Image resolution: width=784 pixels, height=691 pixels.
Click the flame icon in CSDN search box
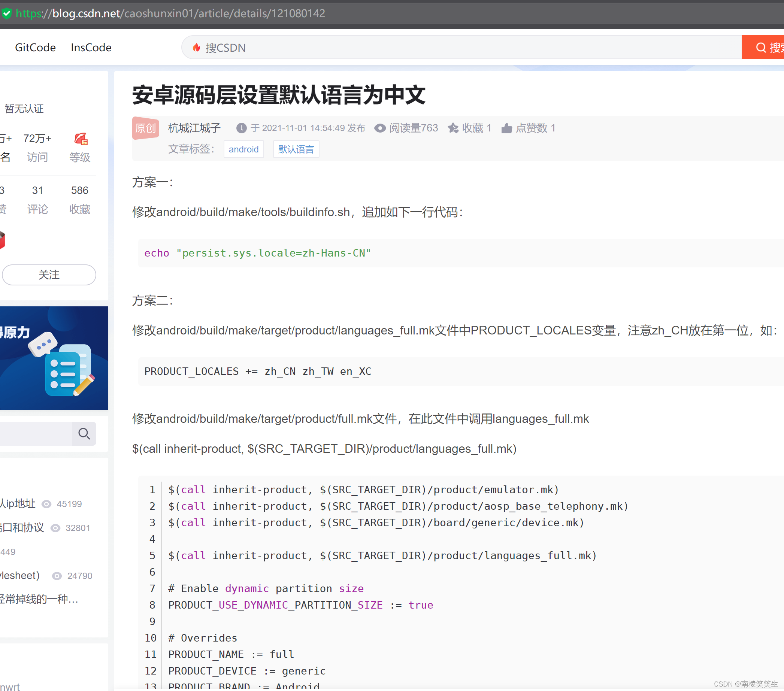[x=196, y=48]
